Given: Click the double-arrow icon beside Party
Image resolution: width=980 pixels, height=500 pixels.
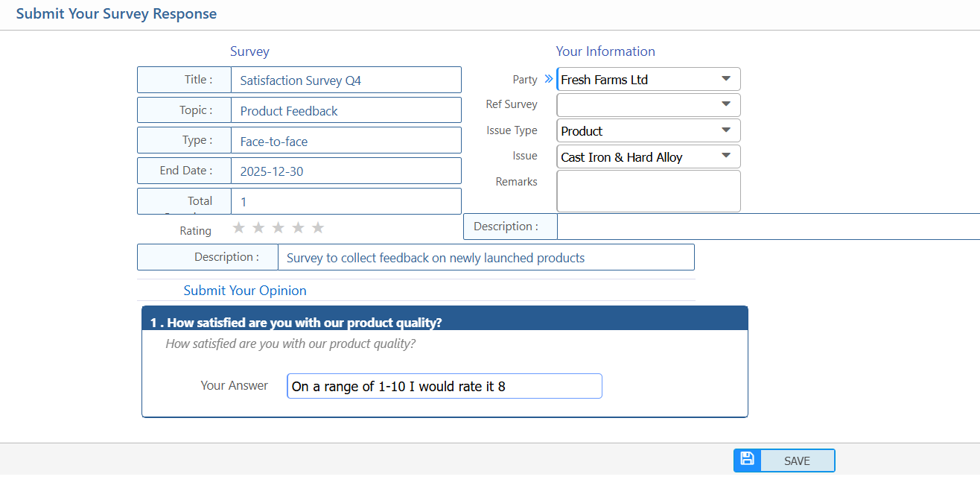Looking at the screenshot, I should coord(549,79).
